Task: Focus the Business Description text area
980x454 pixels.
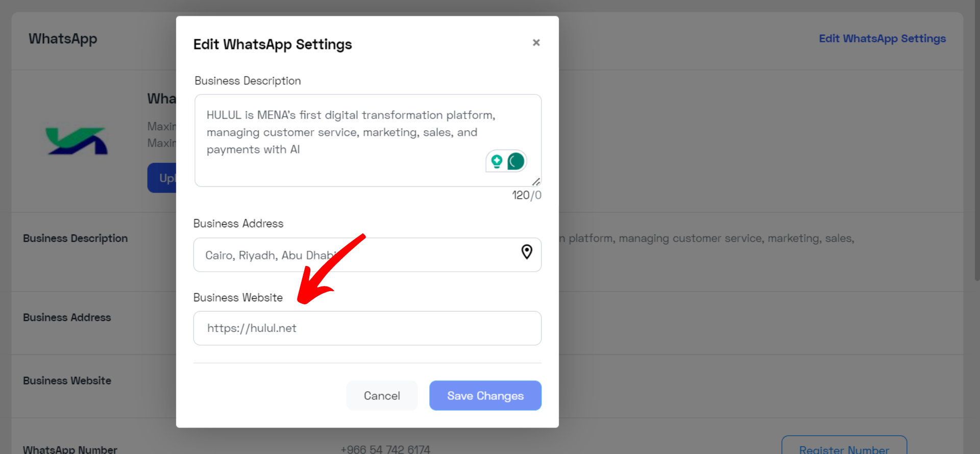Action: pos(367,140)
